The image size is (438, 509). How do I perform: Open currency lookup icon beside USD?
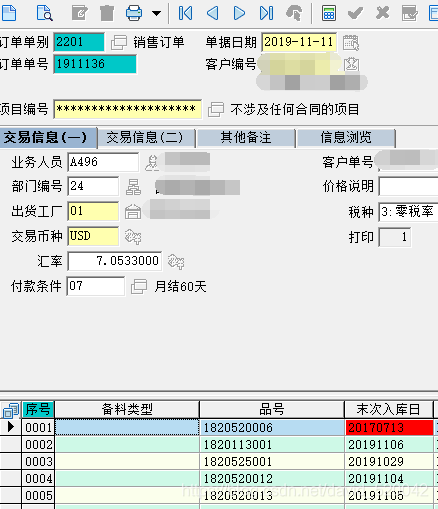click(x=133, y=237)
